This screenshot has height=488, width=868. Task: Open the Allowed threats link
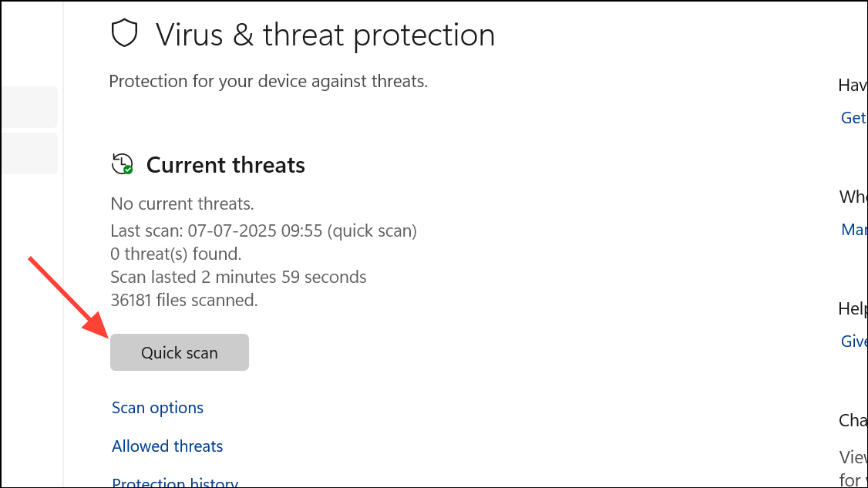tap(167, 446)
